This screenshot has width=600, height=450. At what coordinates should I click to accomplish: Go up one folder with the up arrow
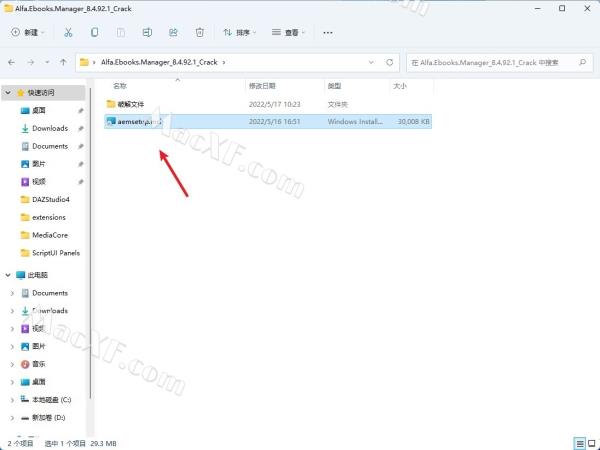click(63, 62)
